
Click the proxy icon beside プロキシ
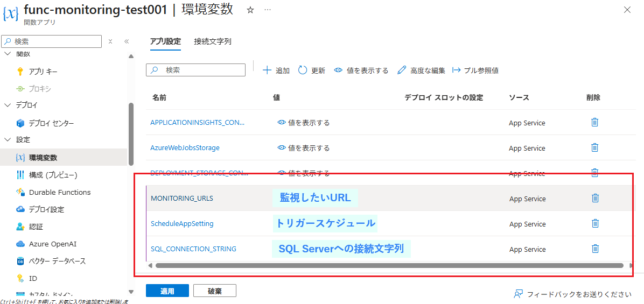(x=20, y=89)
